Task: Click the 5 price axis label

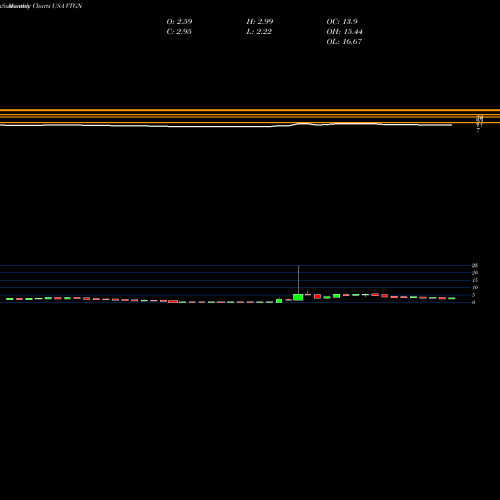Action: [473, 295]
